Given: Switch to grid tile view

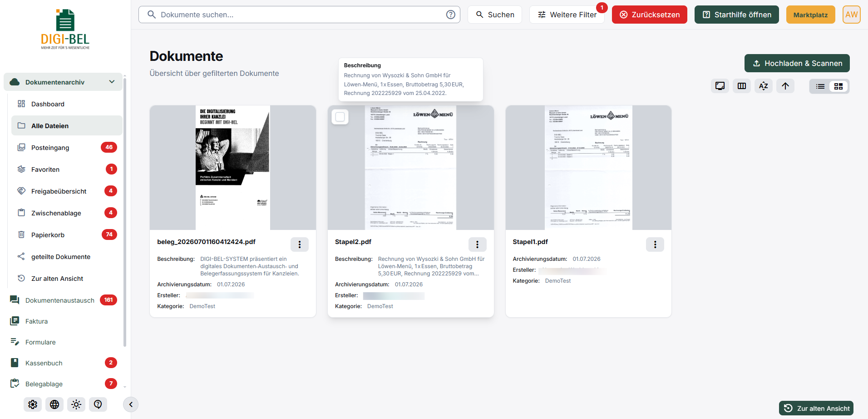Looking at the screenshot, I should pos(838,86).
